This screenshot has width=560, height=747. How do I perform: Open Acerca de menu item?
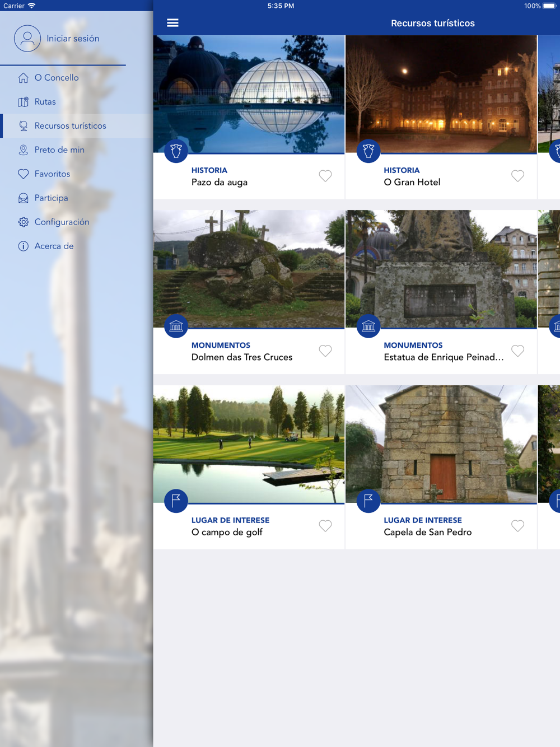coord(77,246)
